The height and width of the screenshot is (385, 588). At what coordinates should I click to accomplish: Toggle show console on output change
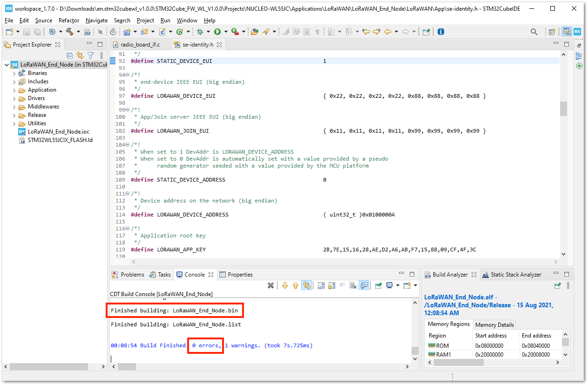click(364, 285)
